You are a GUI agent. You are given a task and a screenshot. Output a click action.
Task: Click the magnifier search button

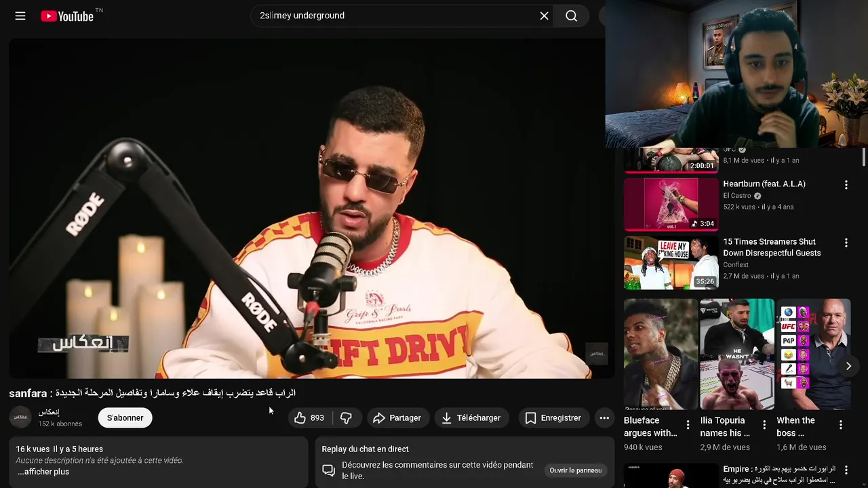click(x=571, y=16)
